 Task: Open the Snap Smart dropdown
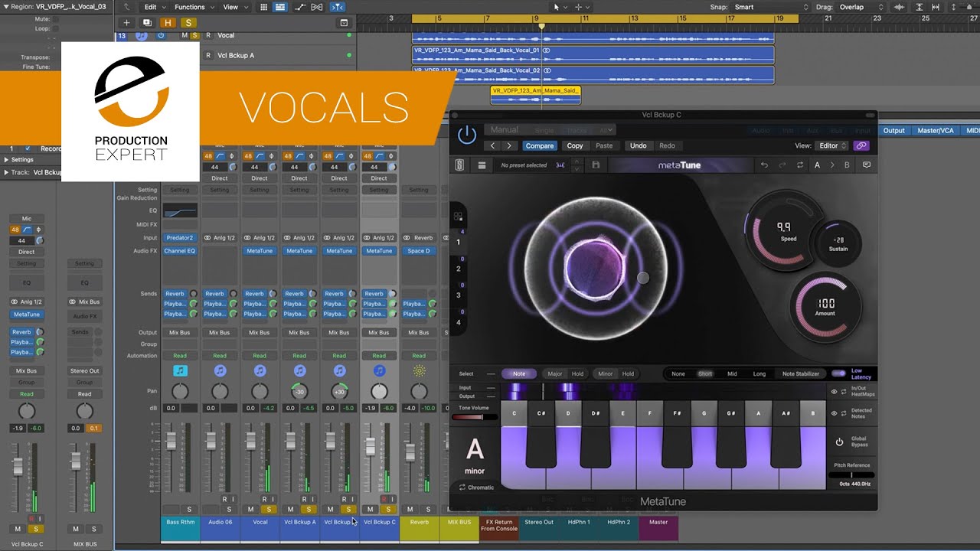(769, 7)
